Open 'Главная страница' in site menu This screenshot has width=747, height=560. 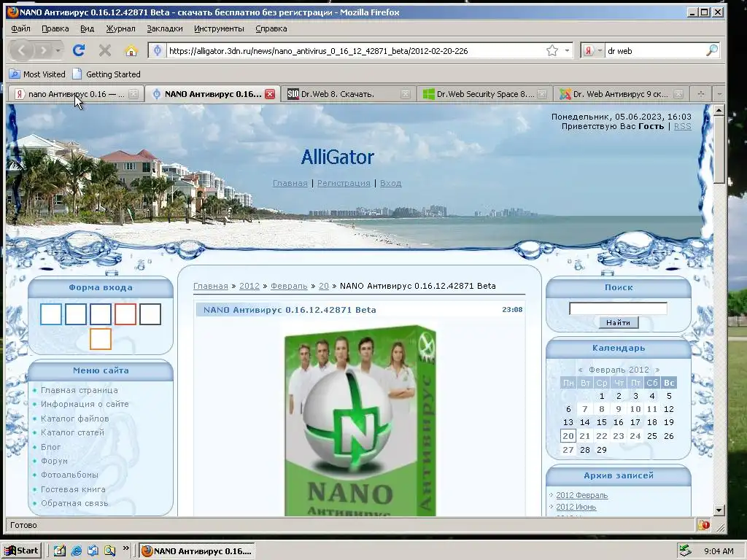coord(79,390)
